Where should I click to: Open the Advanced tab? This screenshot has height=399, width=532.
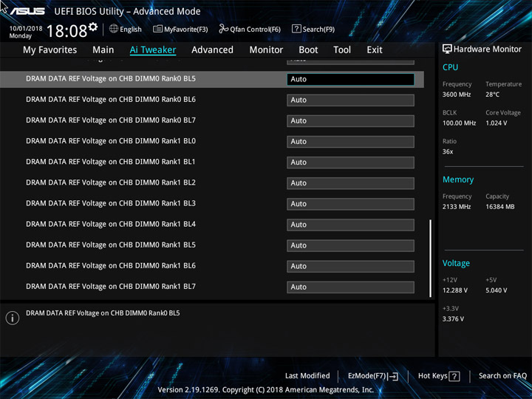[212, 50]
